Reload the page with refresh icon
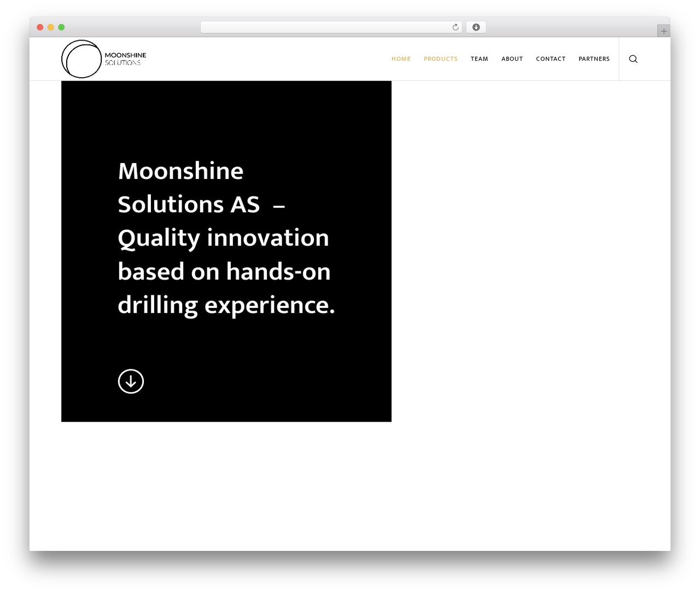Image resolution: width=700 pixels, height=593 pixels. click(456, 27)
